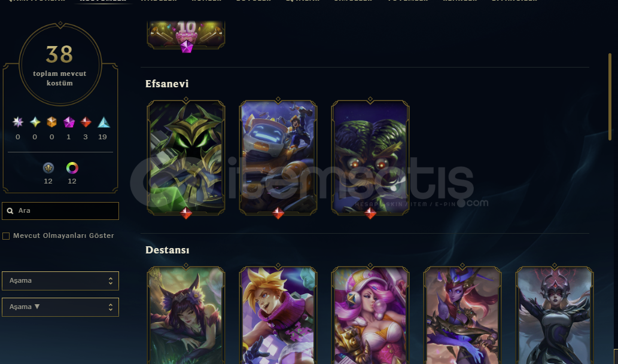The width and height of the screenshot is (618, 364).
Task: Click the vertical scrollbar thumb on the right
Action: 610,97
